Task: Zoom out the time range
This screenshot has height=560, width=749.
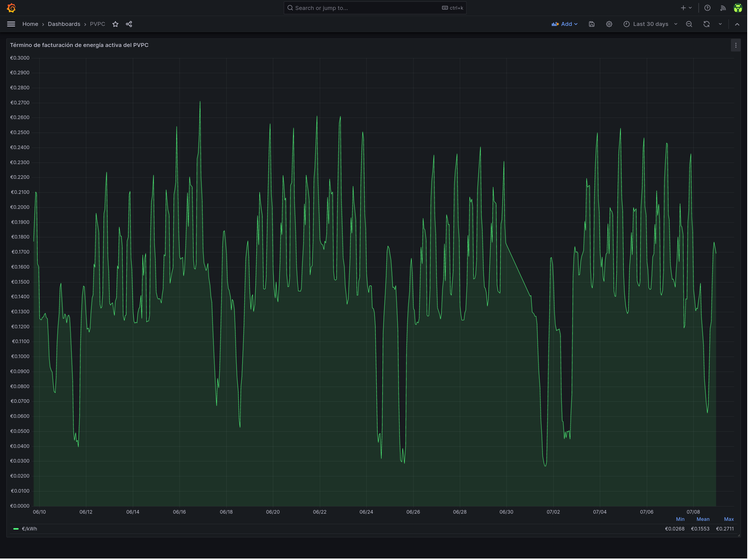Action: point(689,24)
